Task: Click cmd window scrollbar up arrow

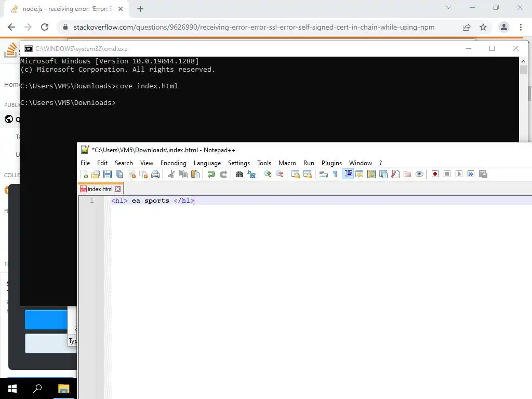Action: (x=523, y=61)
